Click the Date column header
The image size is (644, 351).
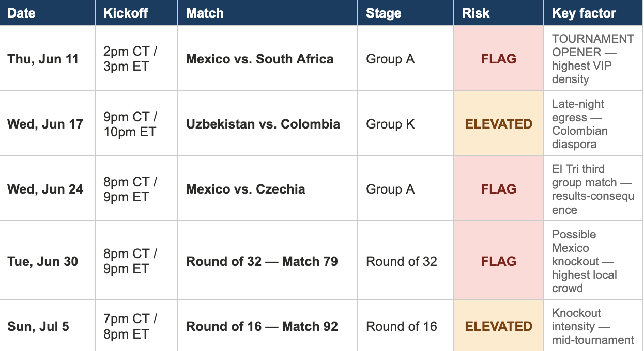48,13
